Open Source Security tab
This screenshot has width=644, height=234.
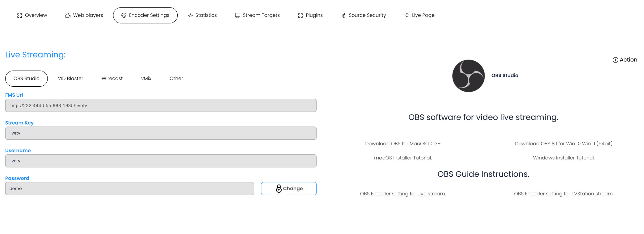click(364, 15)
